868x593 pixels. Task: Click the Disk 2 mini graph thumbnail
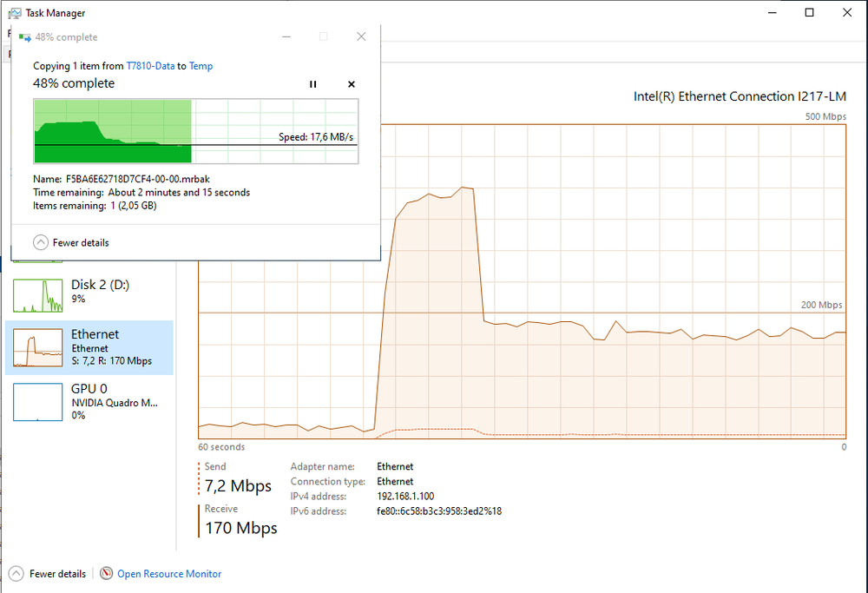coord(37,296)
